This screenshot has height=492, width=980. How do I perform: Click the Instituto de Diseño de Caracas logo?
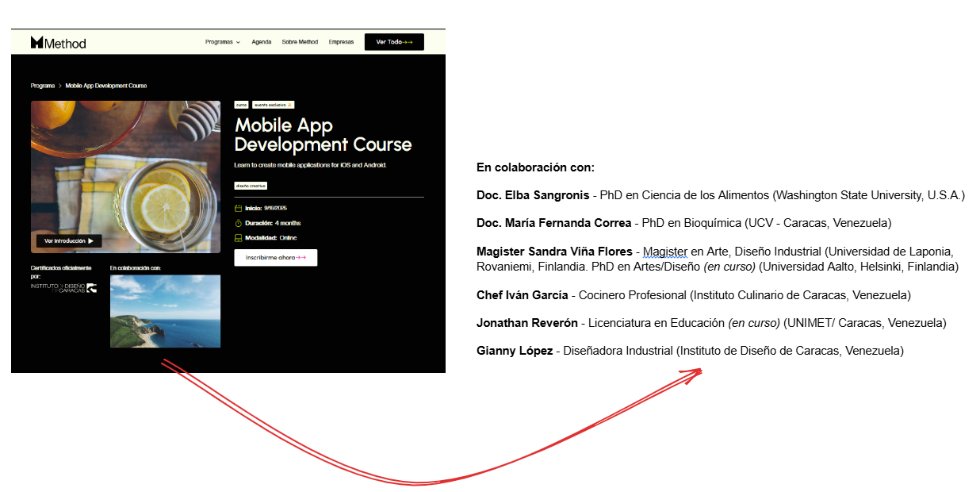tap(63, 288)
